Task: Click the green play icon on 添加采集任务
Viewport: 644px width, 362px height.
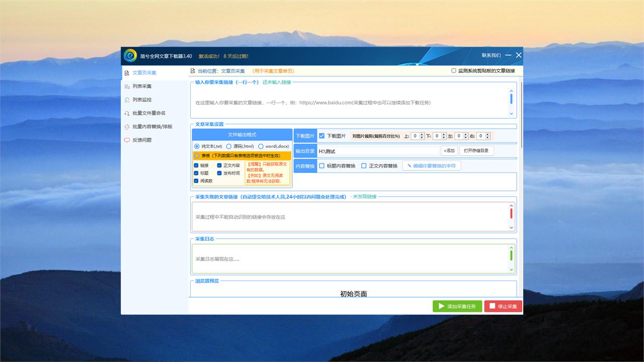Action: click(441, 306)
